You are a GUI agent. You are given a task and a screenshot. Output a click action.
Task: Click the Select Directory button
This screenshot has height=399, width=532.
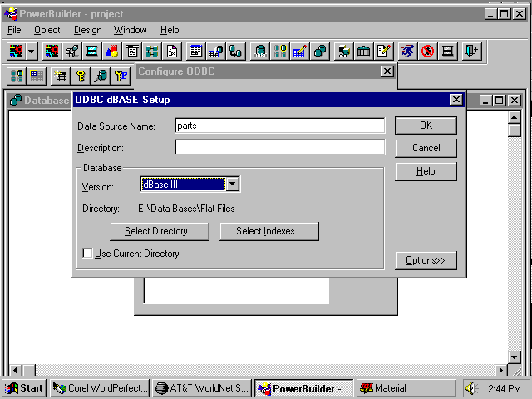coord(160,231)
